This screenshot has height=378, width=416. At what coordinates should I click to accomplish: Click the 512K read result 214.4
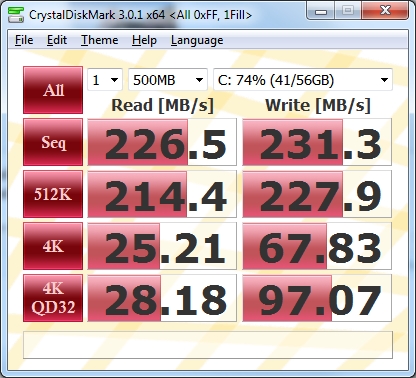162,194
